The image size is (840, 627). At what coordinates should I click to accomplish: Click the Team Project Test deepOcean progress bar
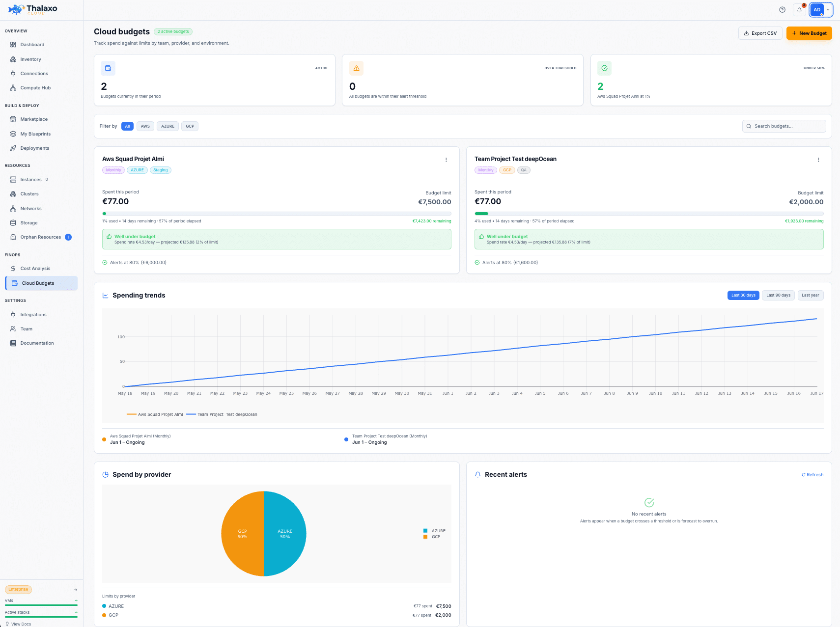coord(649,214)
